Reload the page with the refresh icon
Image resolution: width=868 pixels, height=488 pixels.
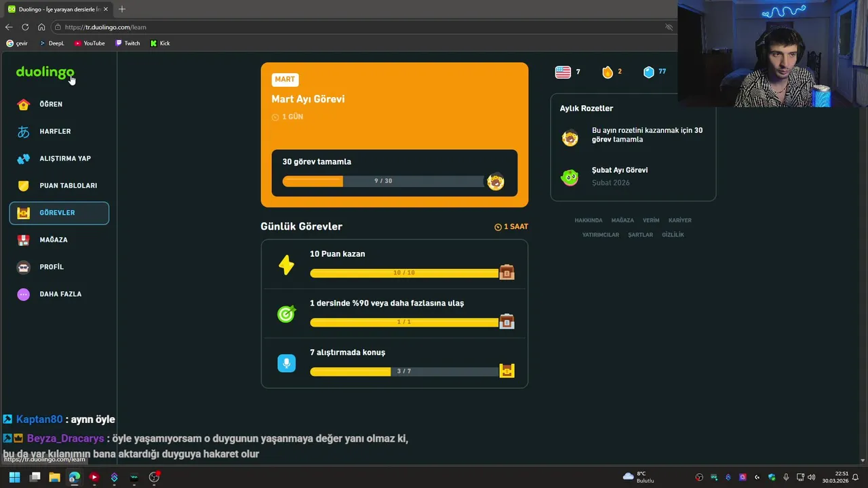(x=25, y=27)
